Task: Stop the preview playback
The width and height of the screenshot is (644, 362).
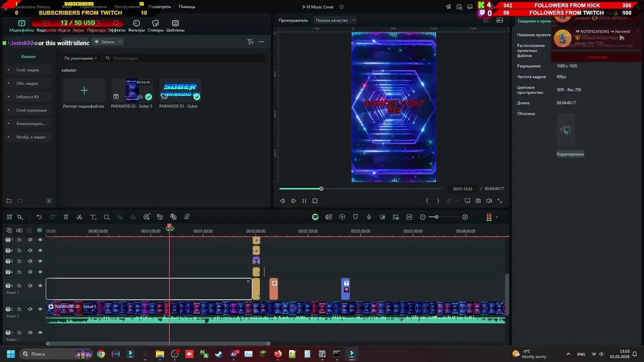Action: (315, 201)
